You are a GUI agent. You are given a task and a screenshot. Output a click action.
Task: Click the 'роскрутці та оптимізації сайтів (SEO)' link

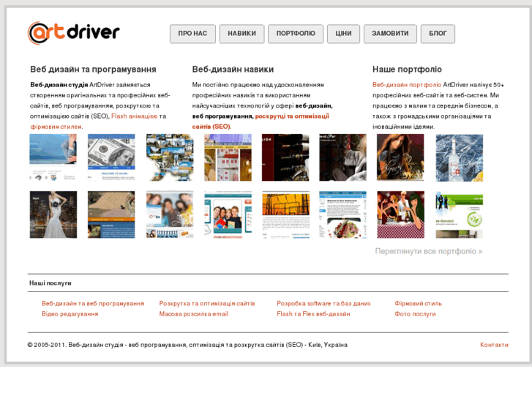261,122
